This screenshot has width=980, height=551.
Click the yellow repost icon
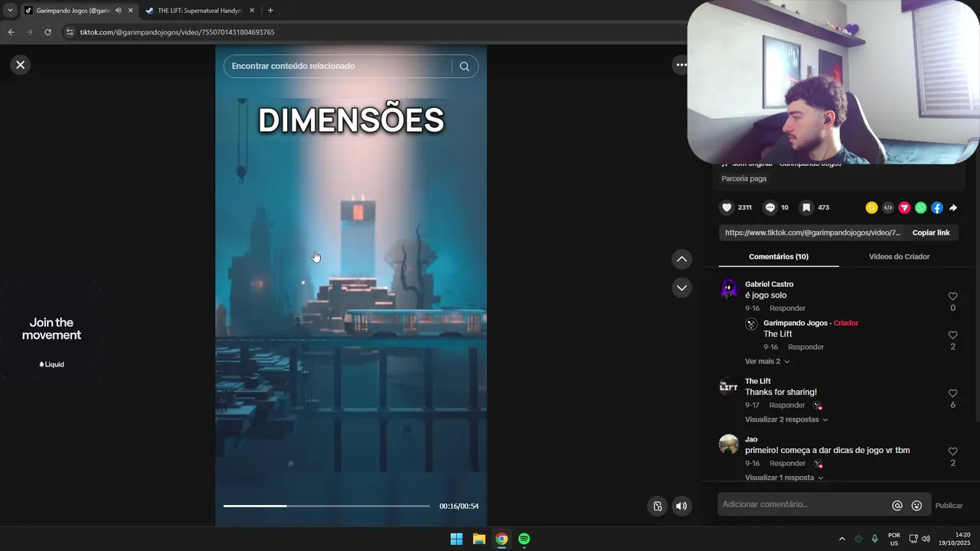click(871, 207)
